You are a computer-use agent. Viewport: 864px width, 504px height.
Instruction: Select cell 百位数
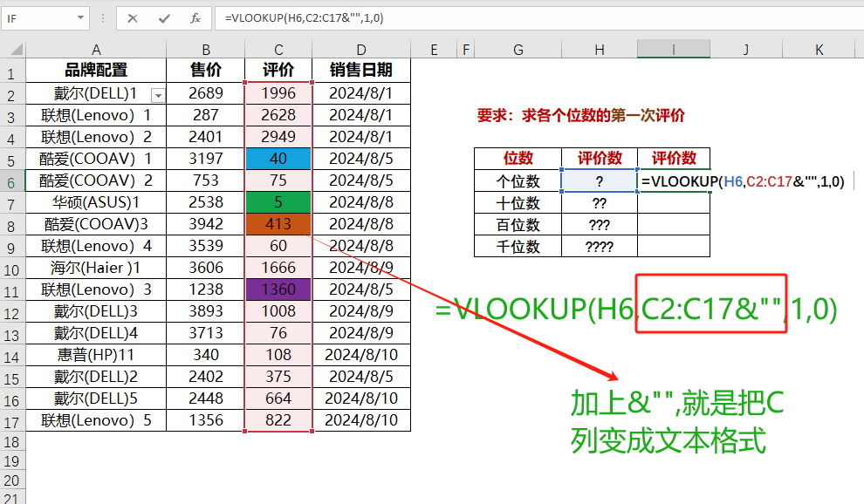518,225
